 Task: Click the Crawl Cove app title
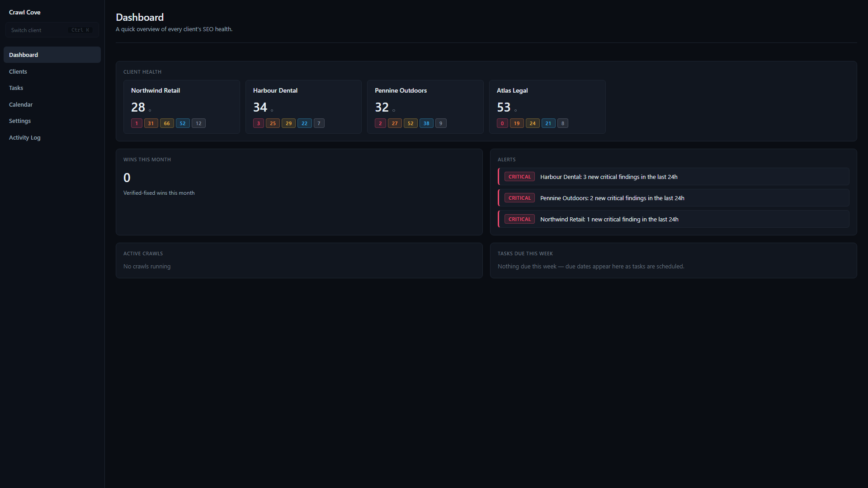(x=25, y=12)
